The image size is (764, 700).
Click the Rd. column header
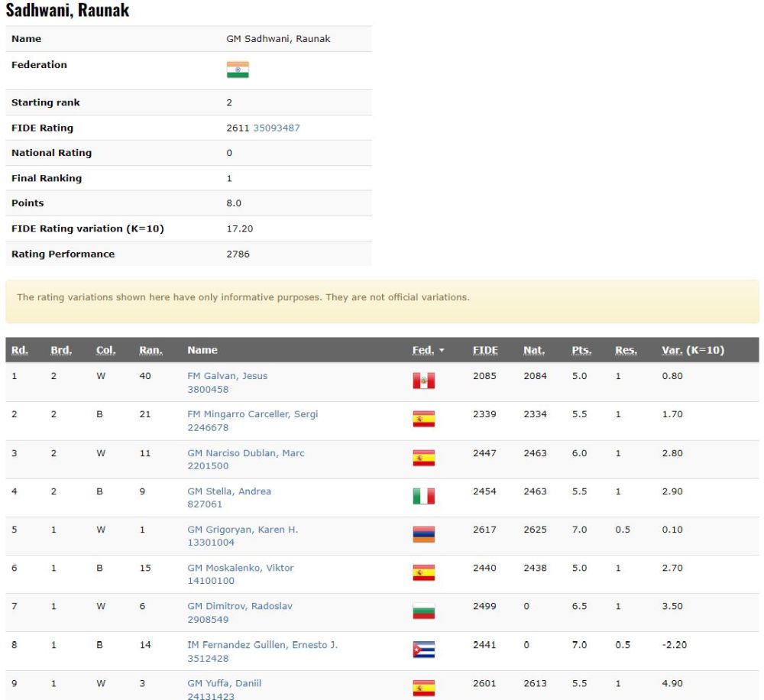coord(19,350)
